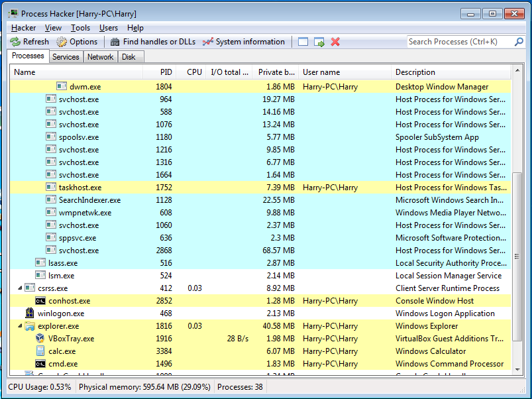Click the 28 B/s I/O value

[x=237, y=339]
